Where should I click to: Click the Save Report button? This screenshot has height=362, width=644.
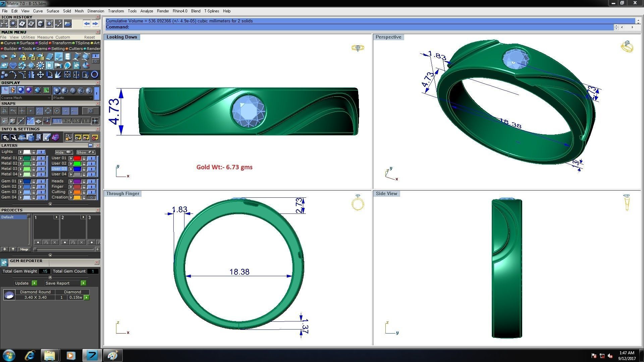coord(57,283)
